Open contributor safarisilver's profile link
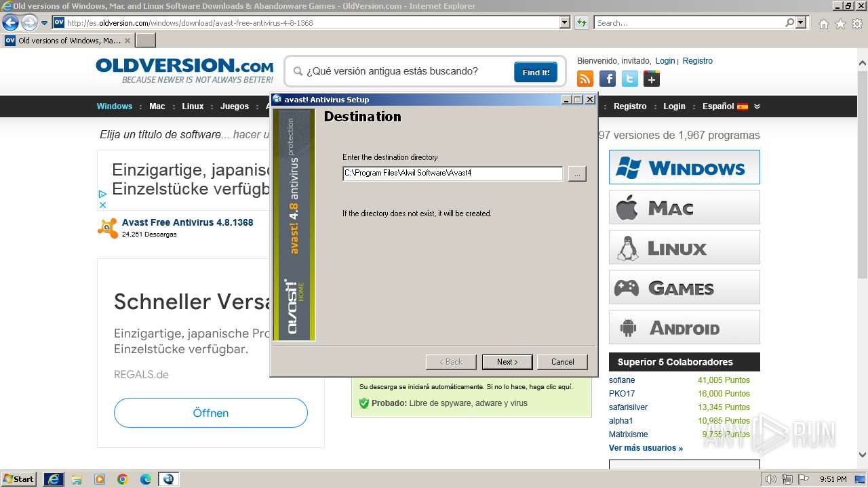Image resolution: width=868 pixels, height=488 pixels. 628,407
